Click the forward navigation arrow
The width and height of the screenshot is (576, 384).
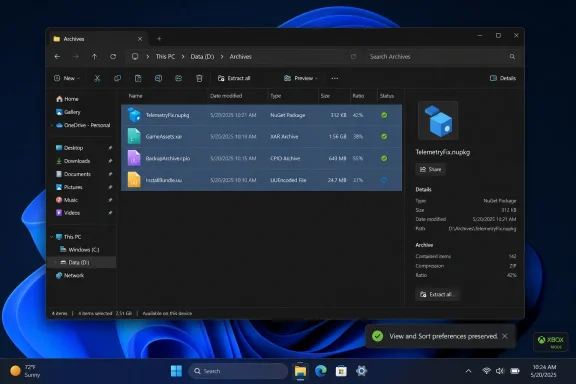(x=76, y=57)
